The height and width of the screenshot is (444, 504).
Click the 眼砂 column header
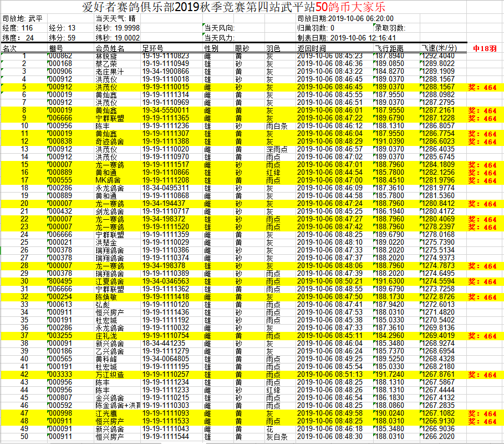(242, 48)
